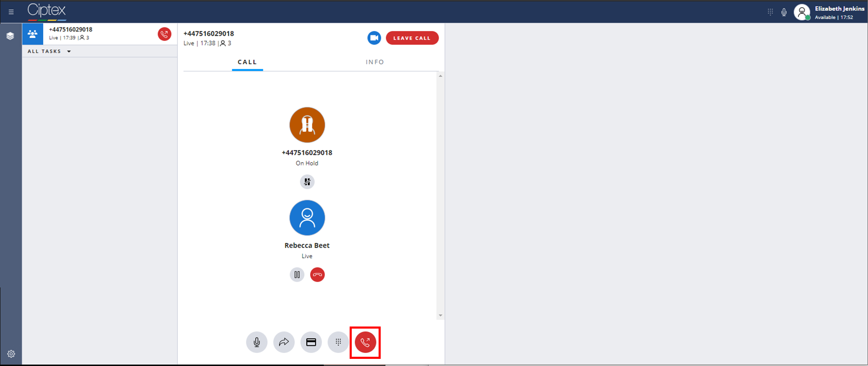Open Elizabeth Jenkins profile avatar
868x366 pixels.
point(802,12)
